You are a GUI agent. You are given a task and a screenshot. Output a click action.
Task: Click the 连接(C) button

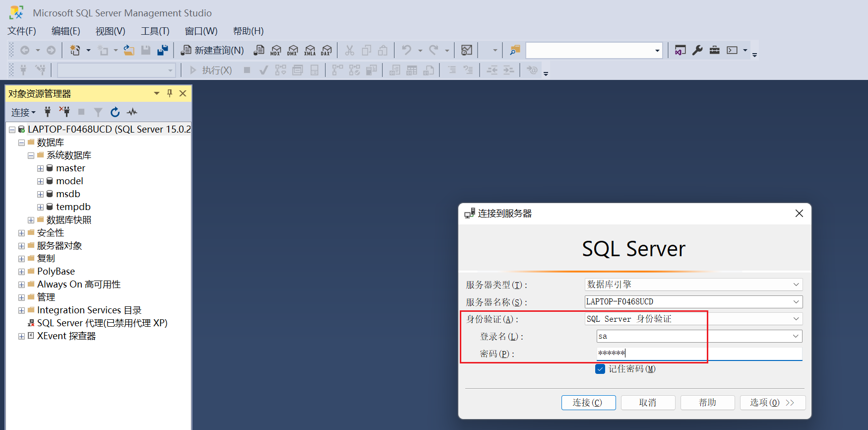[x=588, y=403]
